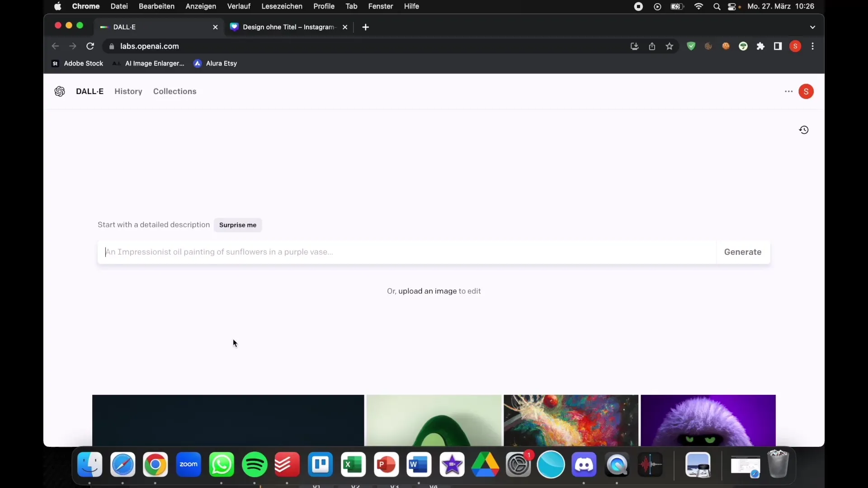Open the Verlauf menu item

point(239,6)
